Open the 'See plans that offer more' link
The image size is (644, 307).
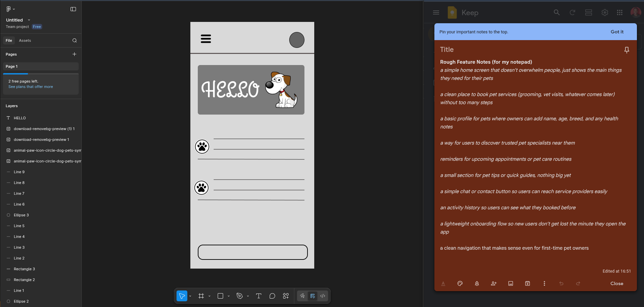(30, 87)
